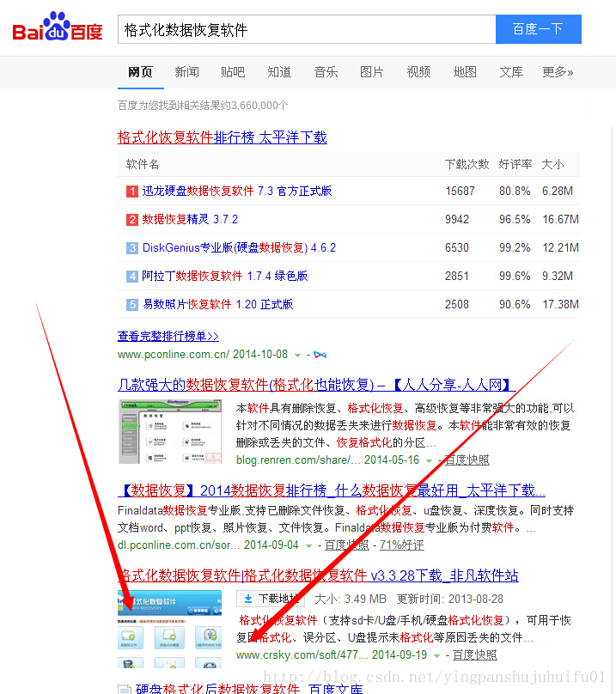The height and width of the screenshot is (694, 616).
Task: Click the 下载次数 column header
Action: pyautogui.click(x=467, y=165)
